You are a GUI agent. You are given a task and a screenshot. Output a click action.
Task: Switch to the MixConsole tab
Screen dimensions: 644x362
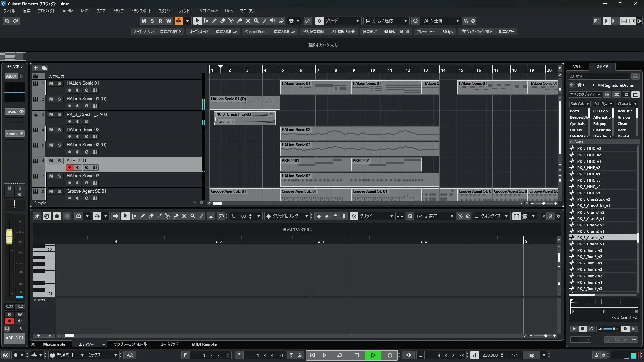54,344
